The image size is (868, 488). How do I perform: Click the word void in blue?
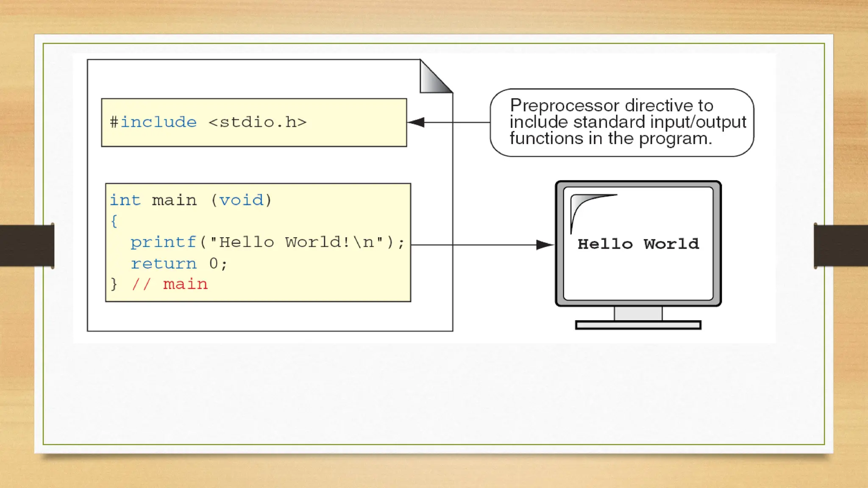coord(241,200)
